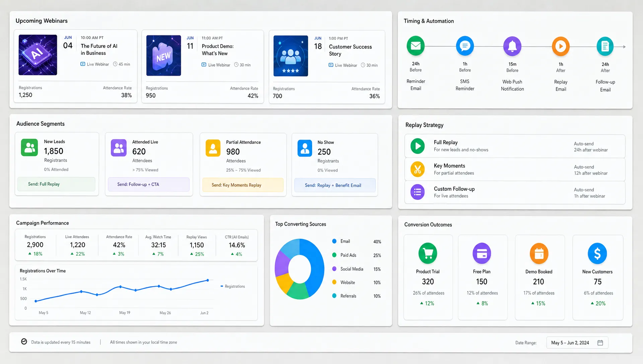Click "The Future of AI in Business" title
The height and width of the screenshot is (364, 643).
pos(99,50)
